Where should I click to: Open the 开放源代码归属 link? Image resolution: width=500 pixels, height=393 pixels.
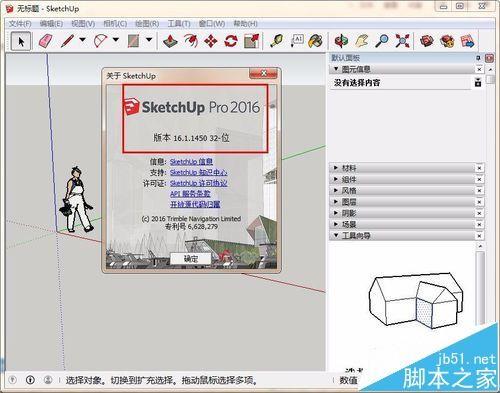(x=195, y=204)
